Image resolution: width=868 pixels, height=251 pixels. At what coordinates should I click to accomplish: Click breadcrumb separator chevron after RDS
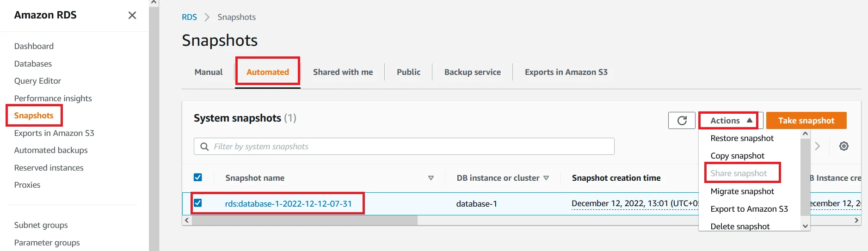coord(207,17)
